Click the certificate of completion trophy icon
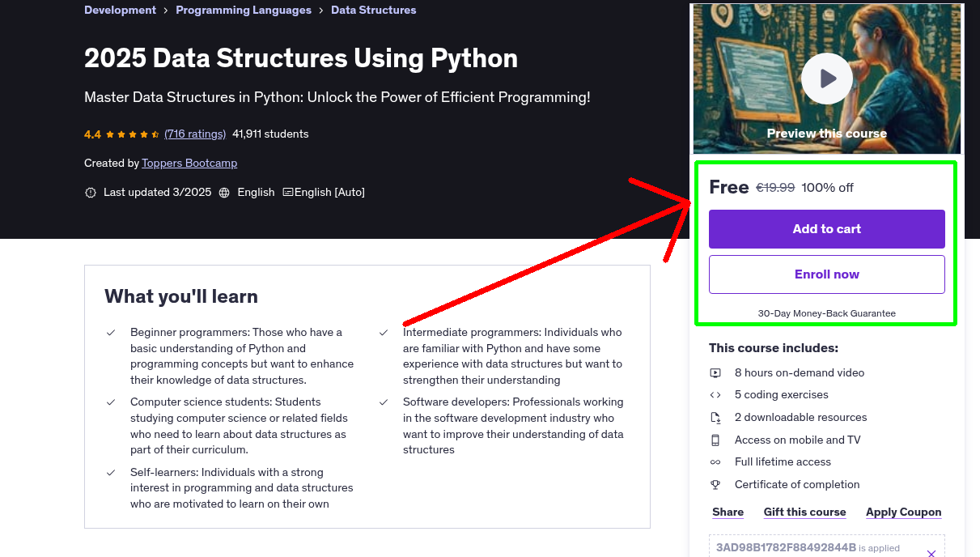This screenshot has width=980, height=557. [x=715, y=484]
